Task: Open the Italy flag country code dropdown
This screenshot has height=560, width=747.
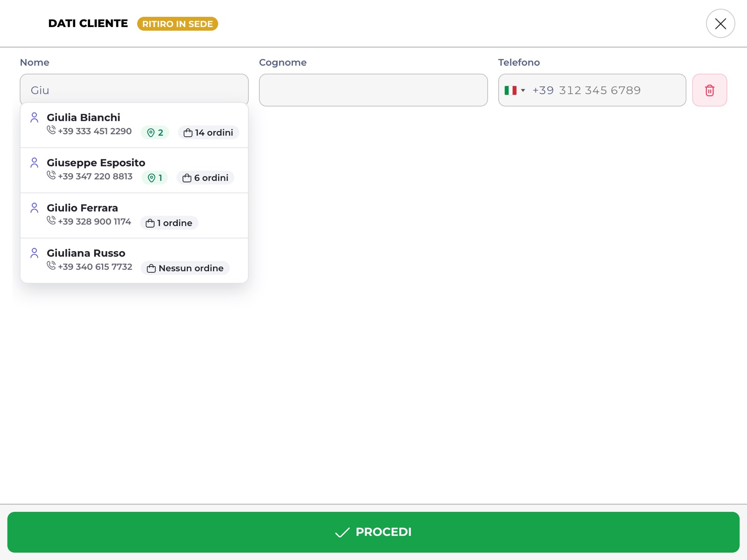Action: tap(514, 90)
